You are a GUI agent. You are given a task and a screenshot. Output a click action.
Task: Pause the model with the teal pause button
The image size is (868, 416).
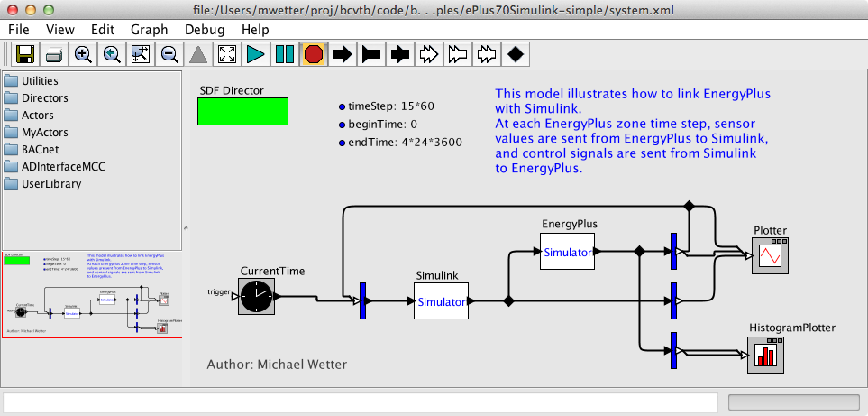(x=285, y=54)
